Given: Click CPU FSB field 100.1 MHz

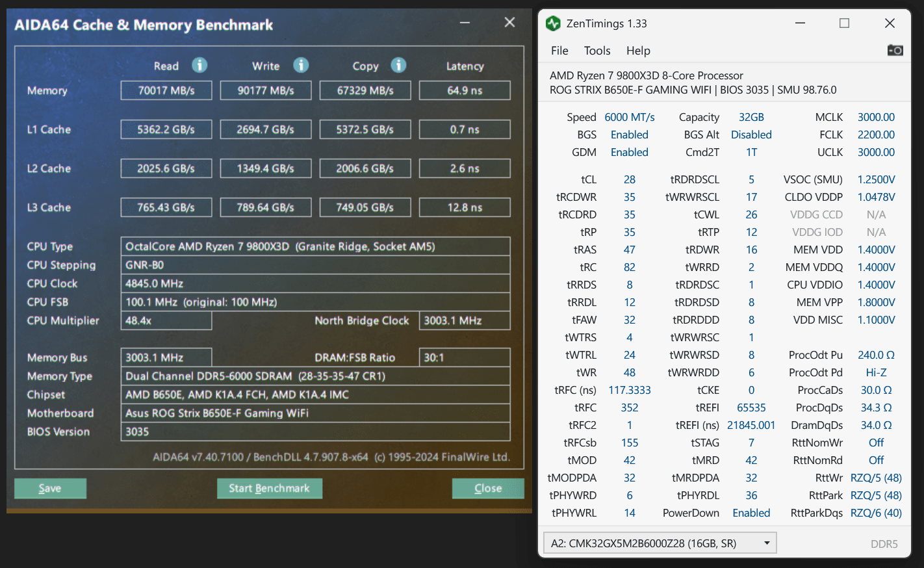Looking at the screenshot, I should pos(315,302).
